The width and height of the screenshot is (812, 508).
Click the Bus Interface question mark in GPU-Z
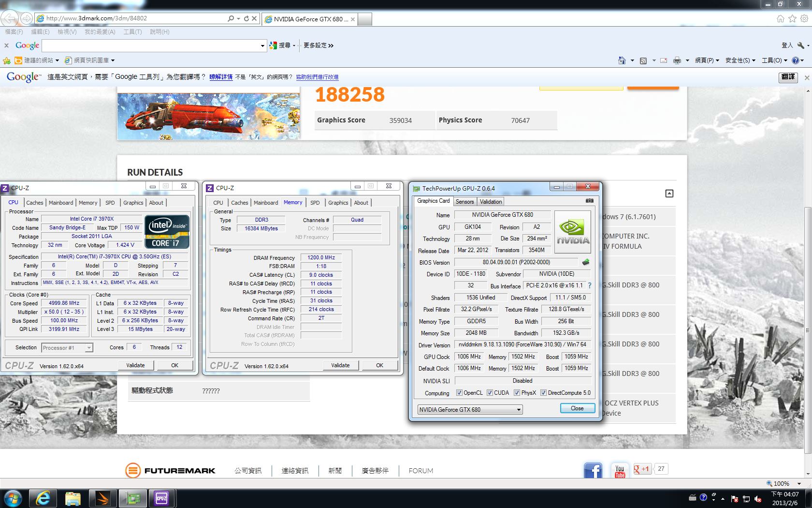(590, 285)
